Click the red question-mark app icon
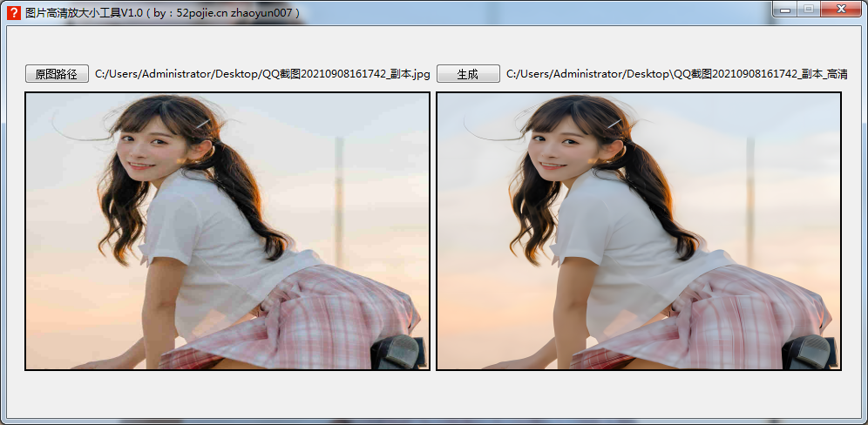Viewport: 868px width, 425px height. pos(14,13)
